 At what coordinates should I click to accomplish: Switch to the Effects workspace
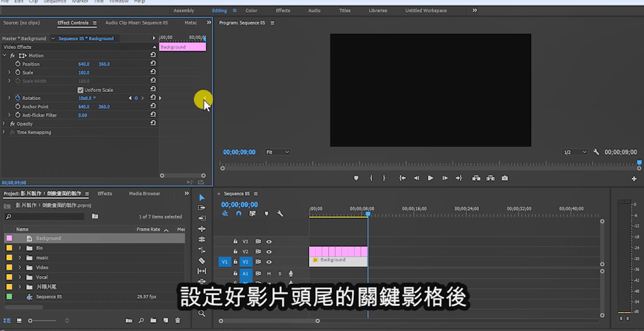point(283,10)
